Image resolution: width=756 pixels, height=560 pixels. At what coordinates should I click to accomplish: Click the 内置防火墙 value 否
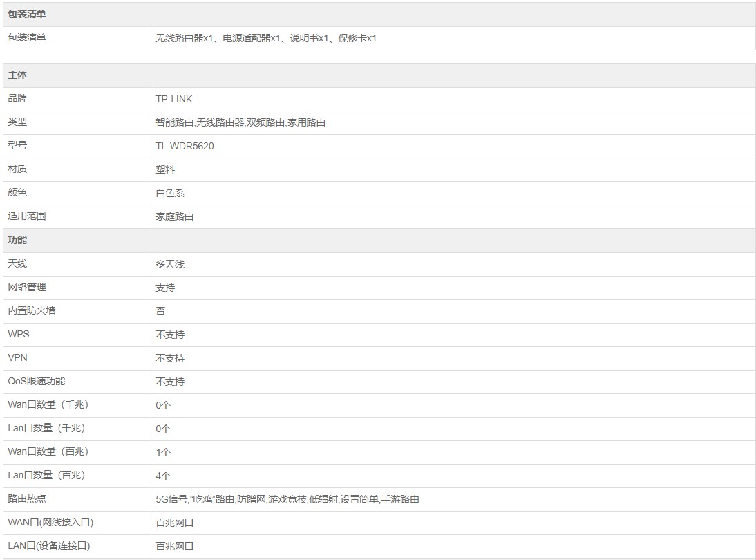tap(160, 311)
